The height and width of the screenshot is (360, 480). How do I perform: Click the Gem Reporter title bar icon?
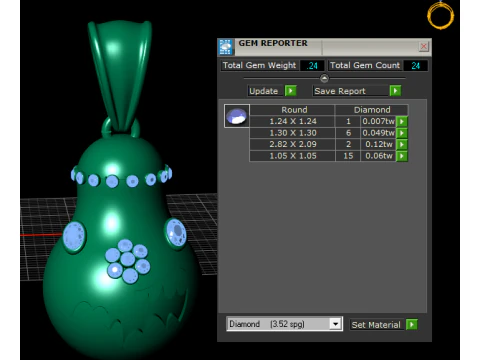tap(226, 47)
